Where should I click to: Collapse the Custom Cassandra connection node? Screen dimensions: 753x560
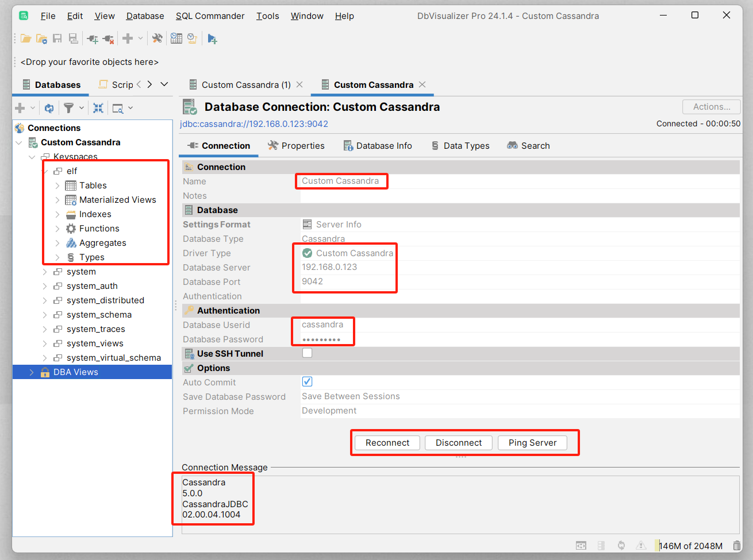[x=19, y=142]
